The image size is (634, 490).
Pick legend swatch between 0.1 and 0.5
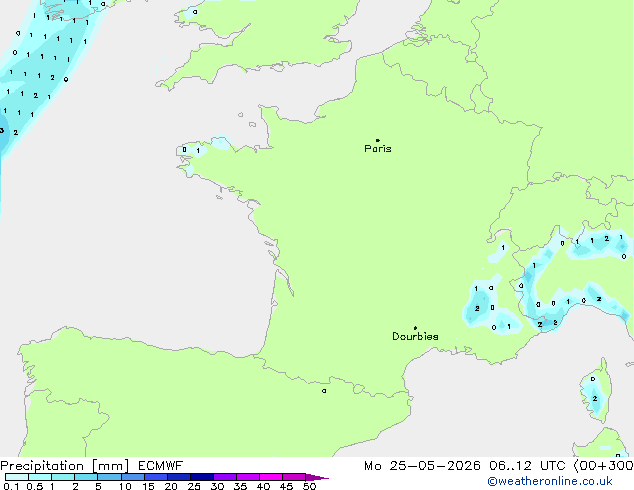point(17,477)
